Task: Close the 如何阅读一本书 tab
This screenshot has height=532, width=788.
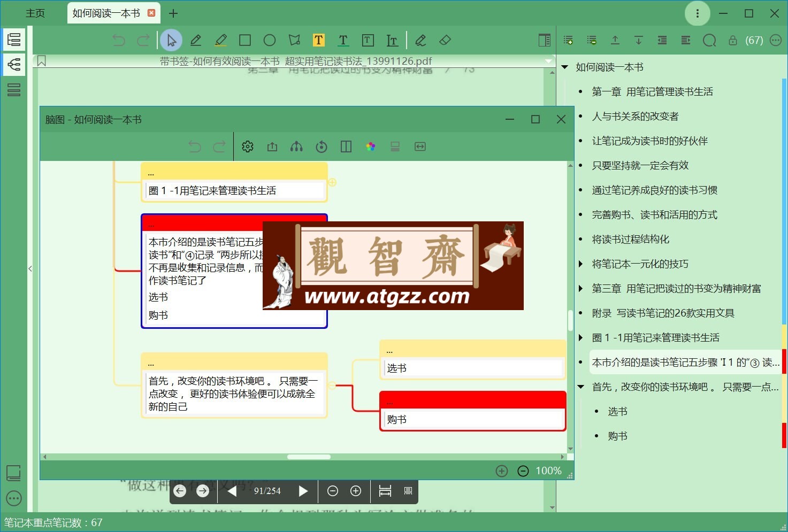Action: point(151,13)
